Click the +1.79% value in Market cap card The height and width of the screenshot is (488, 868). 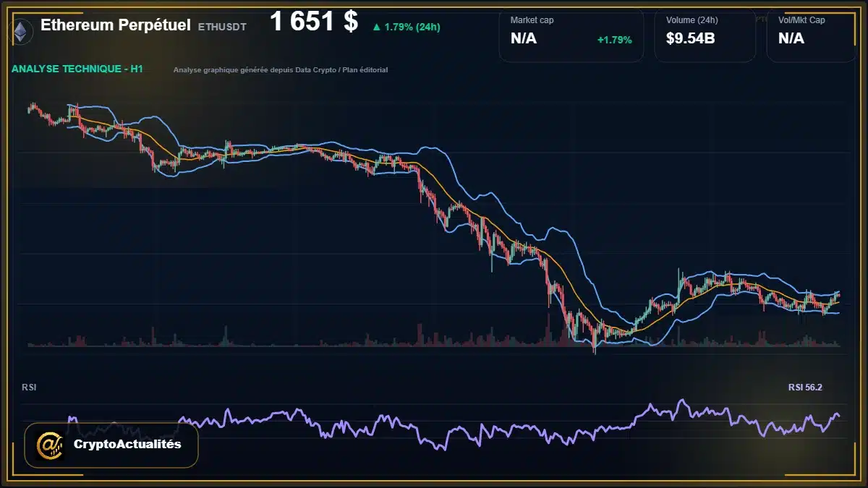(614, 40)
